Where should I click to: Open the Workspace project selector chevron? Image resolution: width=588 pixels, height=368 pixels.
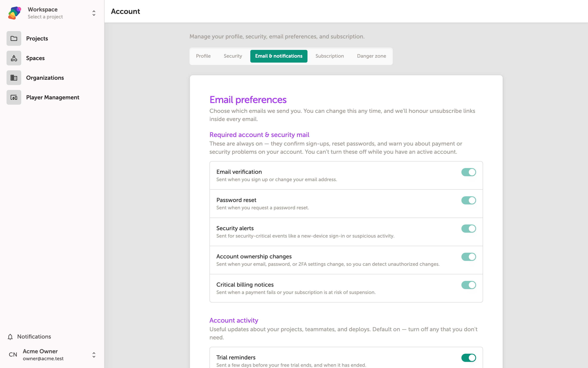click(x=94, y=13)
